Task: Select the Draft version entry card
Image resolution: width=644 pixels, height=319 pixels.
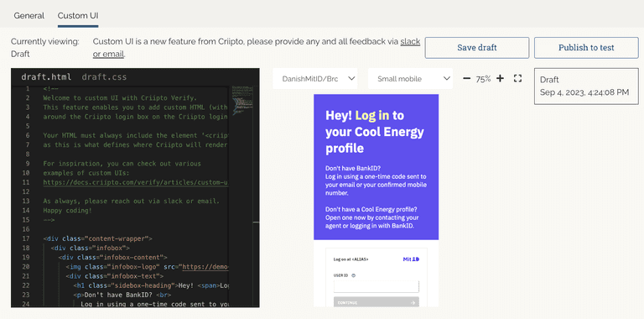Action: coord(586,86)
